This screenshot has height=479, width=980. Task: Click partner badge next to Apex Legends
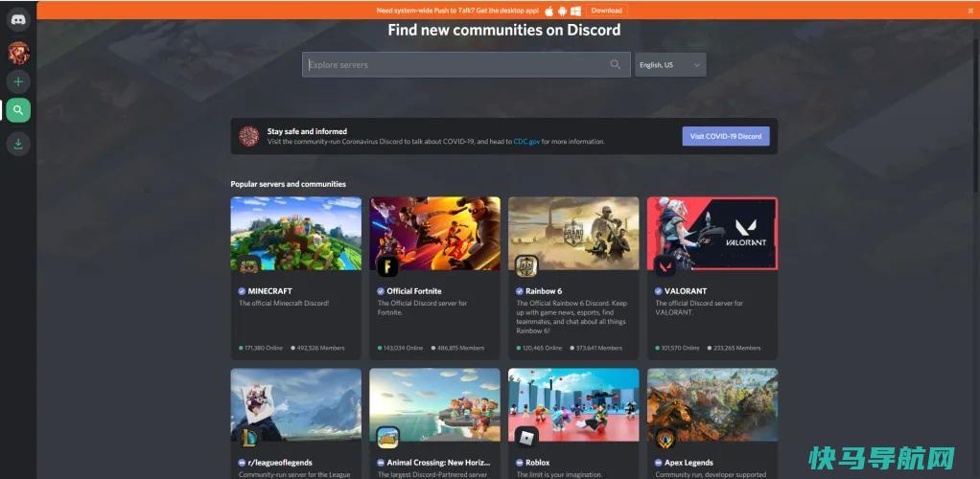pos(658,463)
